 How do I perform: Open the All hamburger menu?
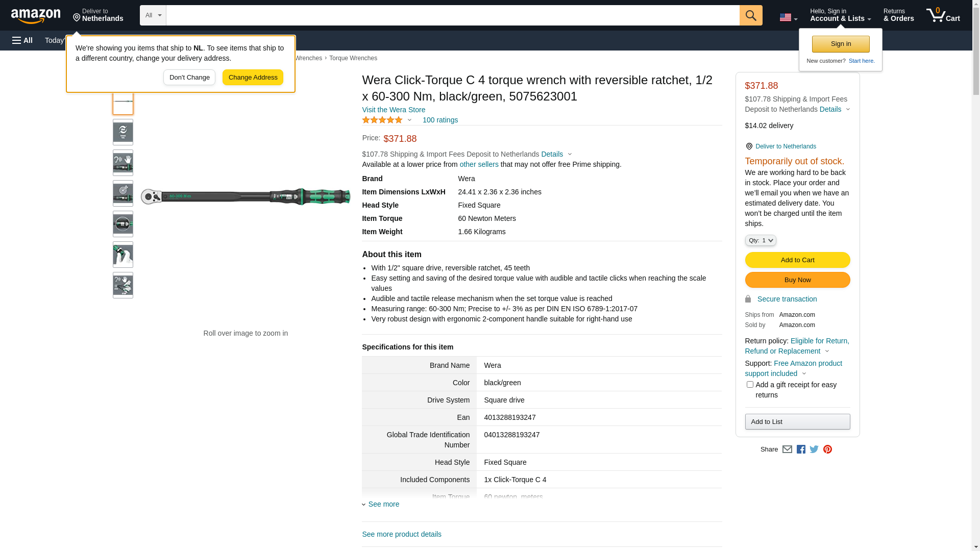point(22,40)
